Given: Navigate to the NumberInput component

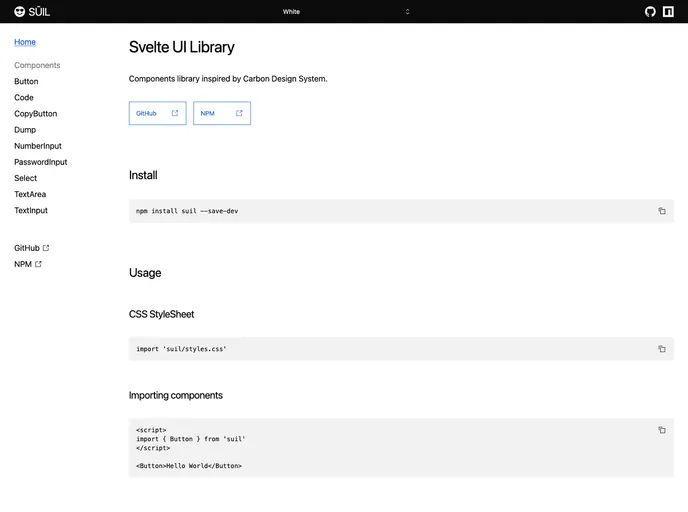Looking at the screenshot, I should pyautogui.click(x=38, y=146).
